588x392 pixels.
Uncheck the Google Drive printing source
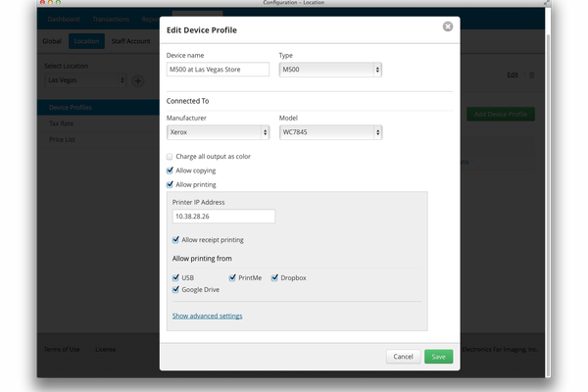[x=175, y=290]
